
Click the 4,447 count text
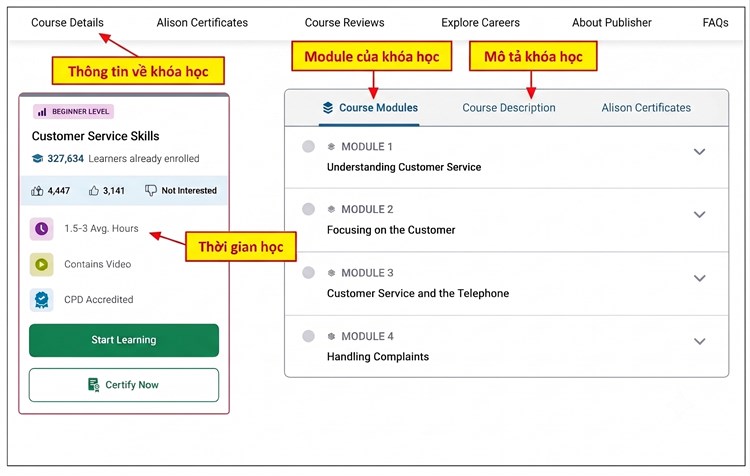[x=59, y=191]
